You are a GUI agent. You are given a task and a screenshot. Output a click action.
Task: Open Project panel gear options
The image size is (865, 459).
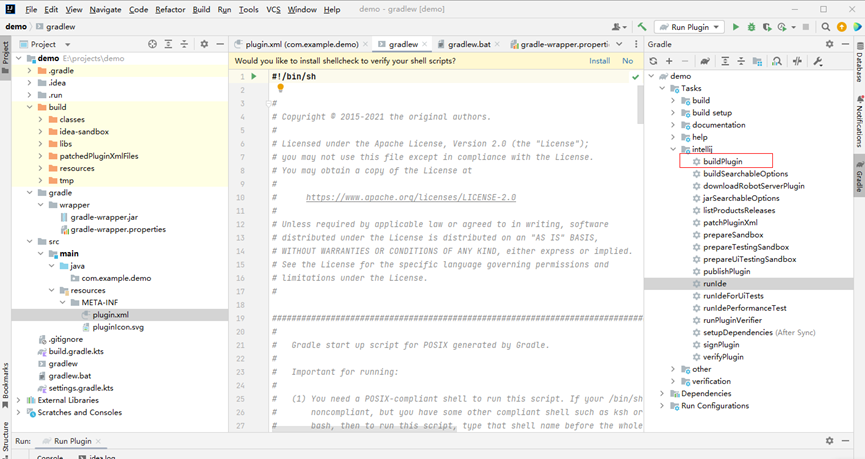[204, 44]
